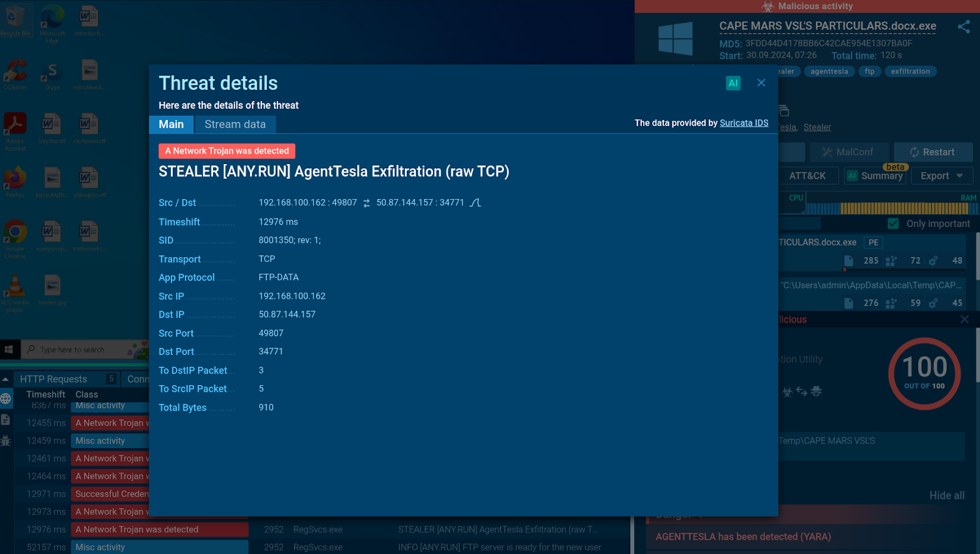Click the sample name CAPE MARS VSL'S PARTICULARS.docx.exe
Image resolution: width=980 pixels, height=554 pixels.
[x=827, y=26]
